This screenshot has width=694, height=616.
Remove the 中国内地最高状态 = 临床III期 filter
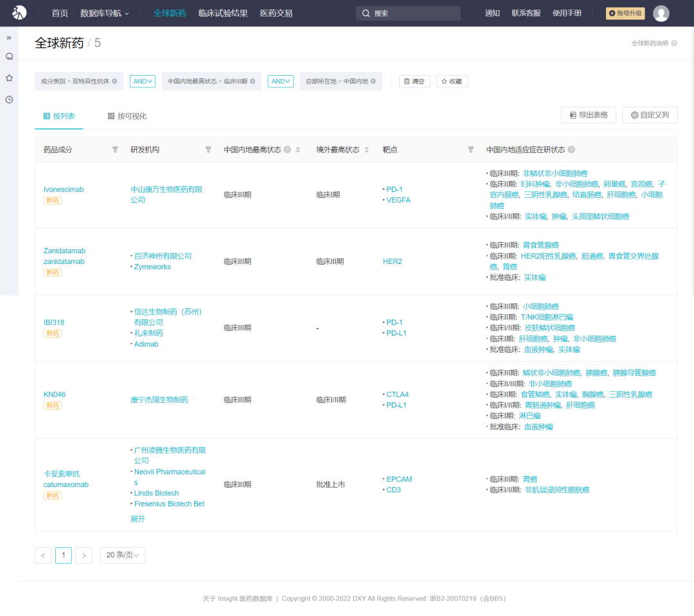point(253,82)
